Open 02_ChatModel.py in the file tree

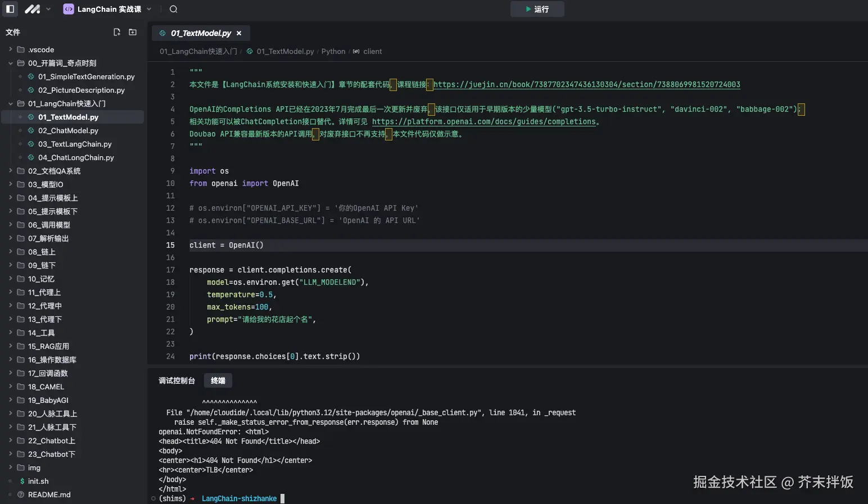coord(68,130)
